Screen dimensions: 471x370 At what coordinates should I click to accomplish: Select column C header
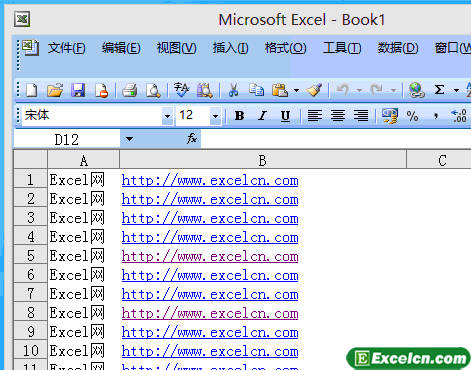click(439, 160)
